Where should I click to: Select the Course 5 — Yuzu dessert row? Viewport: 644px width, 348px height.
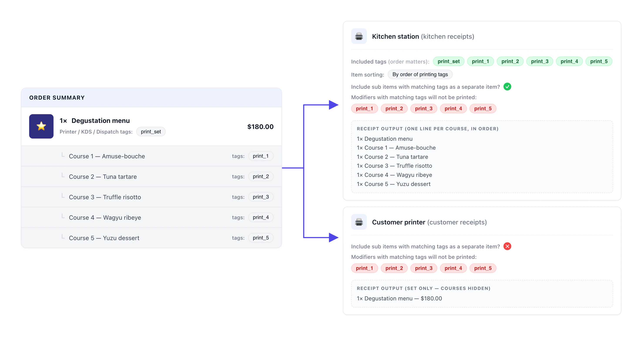point(151,238)
